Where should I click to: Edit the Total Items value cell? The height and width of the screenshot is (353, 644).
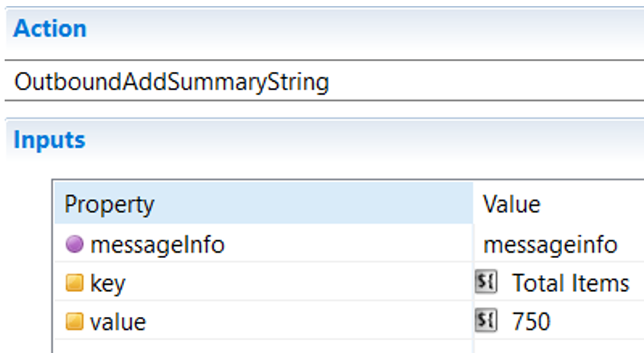[x=558, y=282]
